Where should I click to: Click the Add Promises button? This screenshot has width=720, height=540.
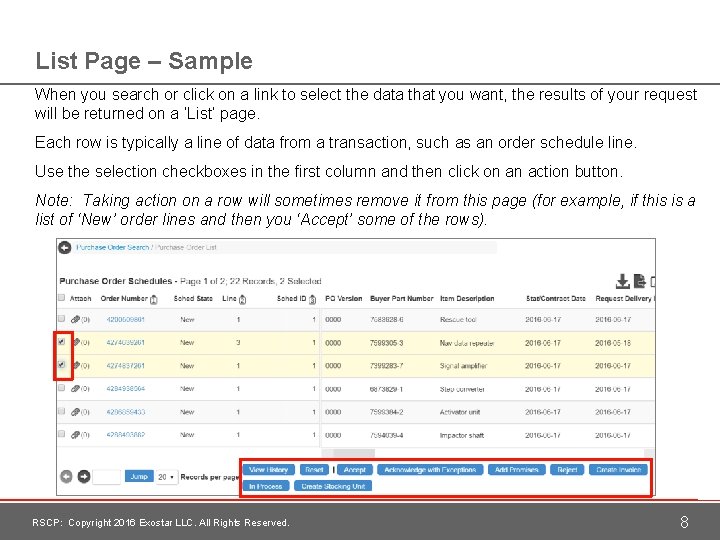(517, 470)
